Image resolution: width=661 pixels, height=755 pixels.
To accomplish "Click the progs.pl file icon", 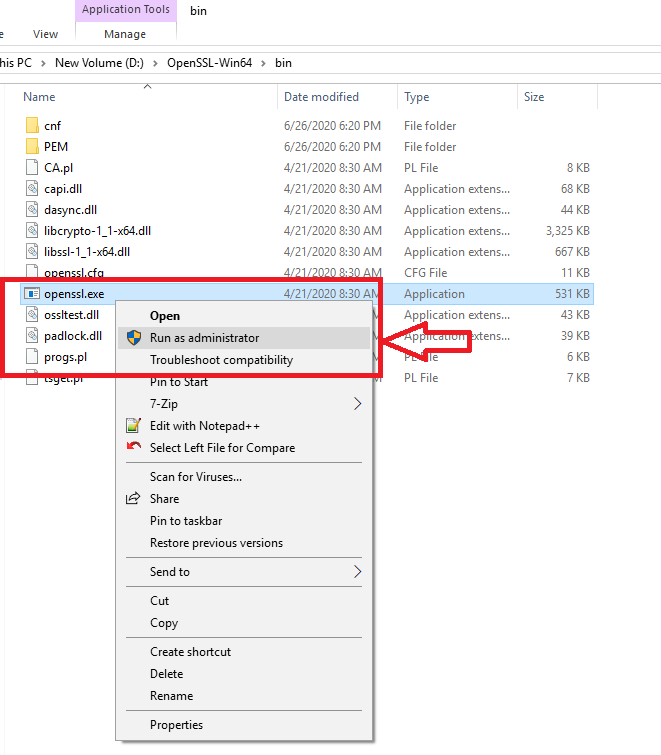I will pyautogui.click(x=32, y=356).
